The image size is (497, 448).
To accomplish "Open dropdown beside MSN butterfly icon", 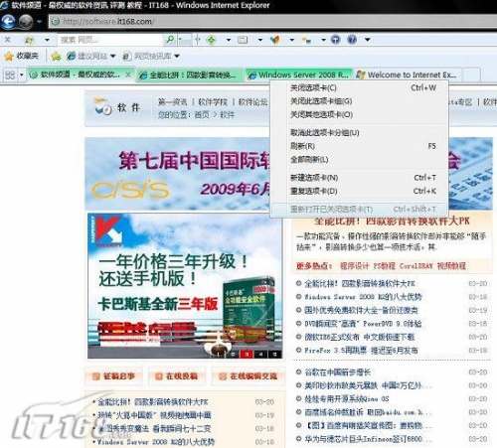I will tap(292, 40).
